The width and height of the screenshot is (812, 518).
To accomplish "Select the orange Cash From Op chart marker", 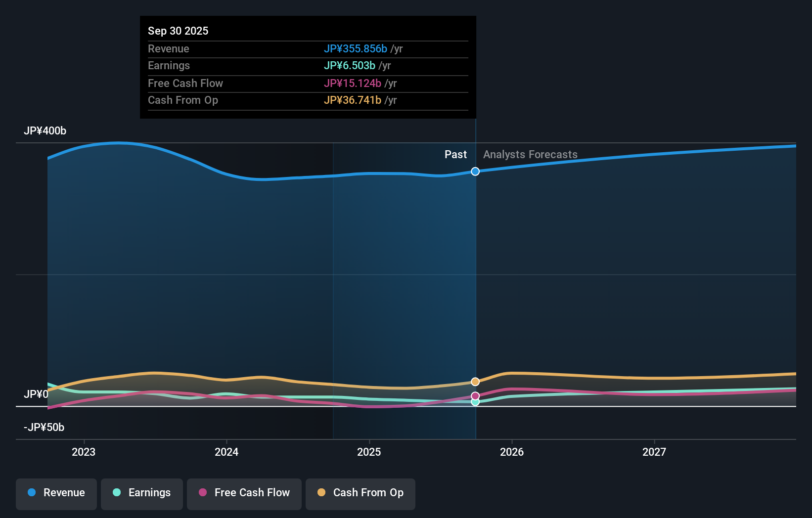I will [x=475, y=381].
